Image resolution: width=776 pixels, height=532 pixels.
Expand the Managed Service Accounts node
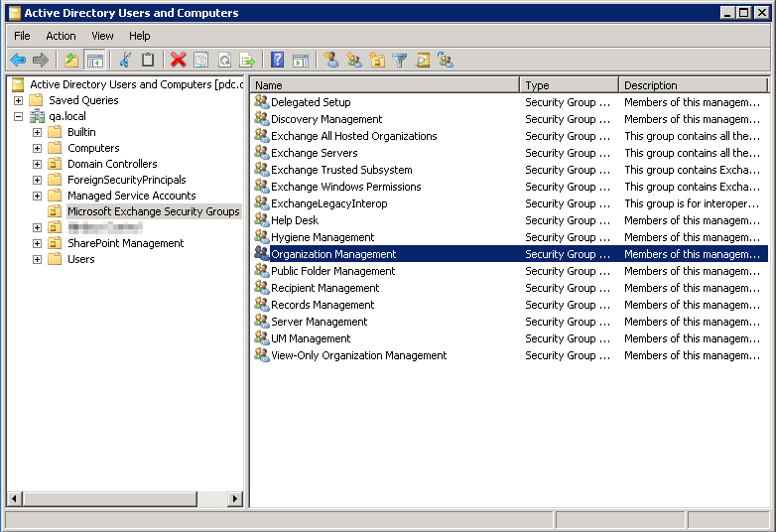pos(37,196)
